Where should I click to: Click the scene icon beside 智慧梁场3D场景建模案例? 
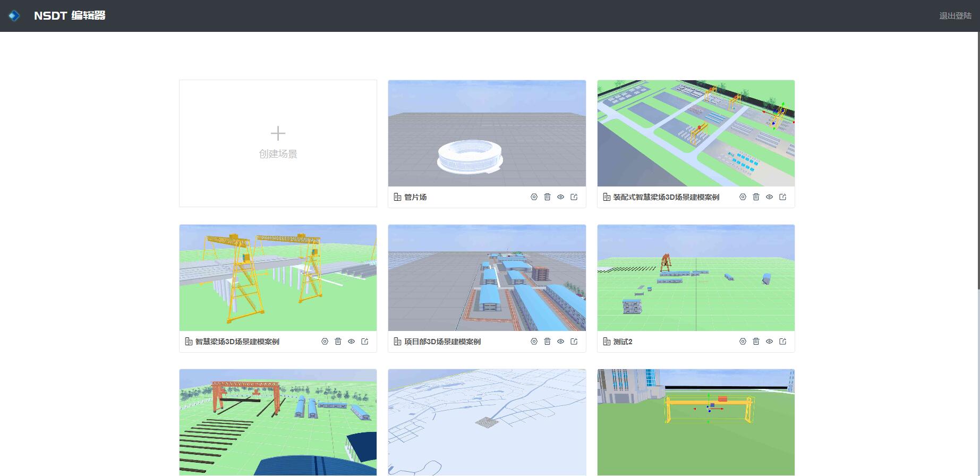point(189,342)
